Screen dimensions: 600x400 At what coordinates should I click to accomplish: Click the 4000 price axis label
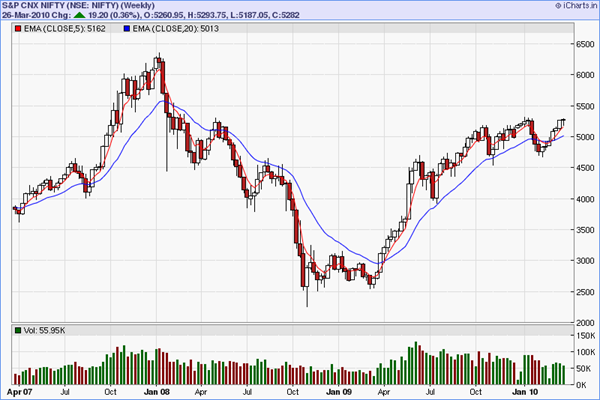585,199
